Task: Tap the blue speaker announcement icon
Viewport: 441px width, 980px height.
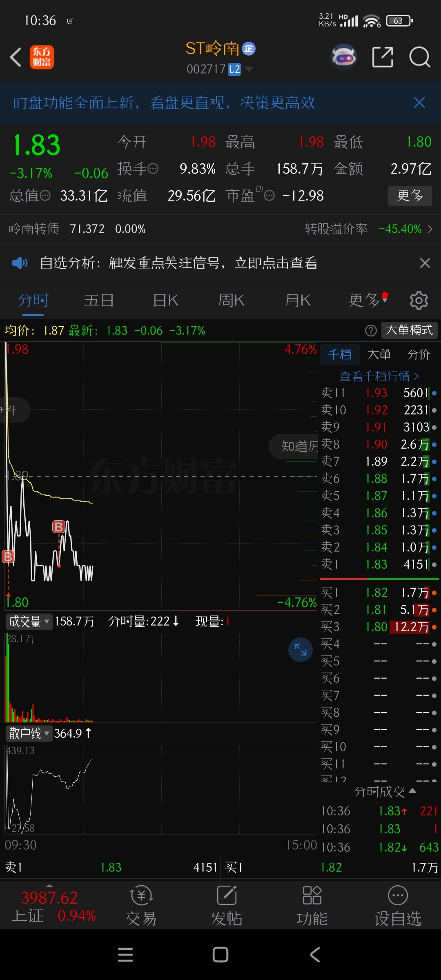Action: (x=20, y=263)
